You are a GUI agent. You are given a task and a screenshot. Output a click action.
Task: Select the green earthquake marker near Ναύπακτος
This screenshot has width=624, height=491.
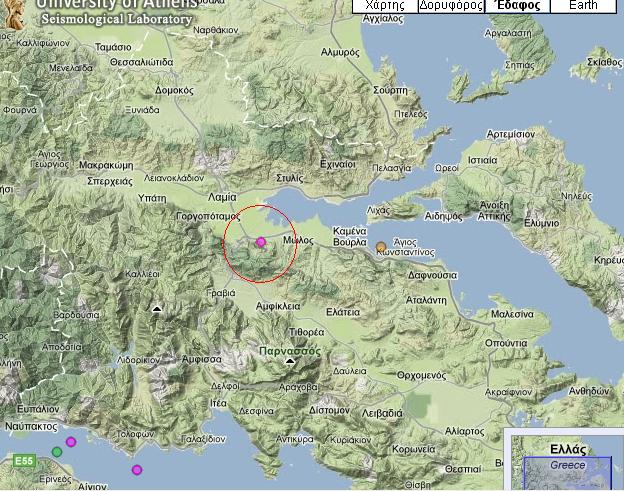coord(57,452)
